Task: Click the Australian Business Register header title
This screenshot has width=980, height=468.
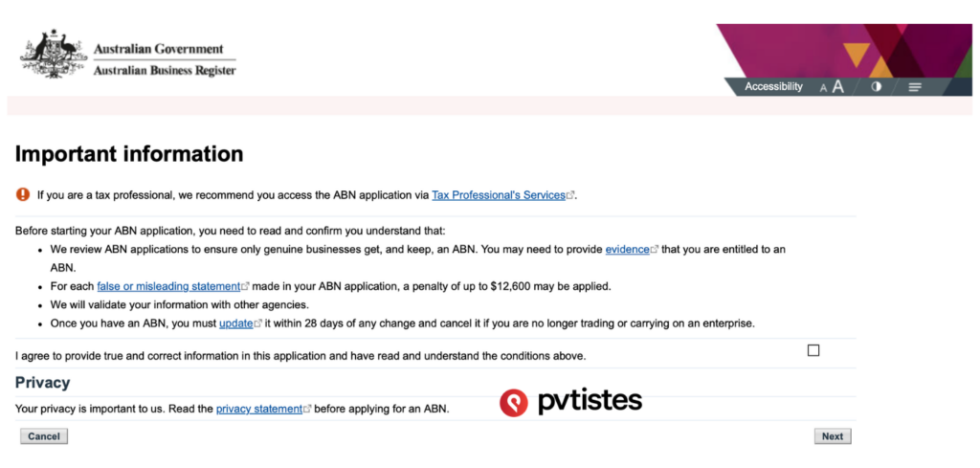Action: click(164, 71)
